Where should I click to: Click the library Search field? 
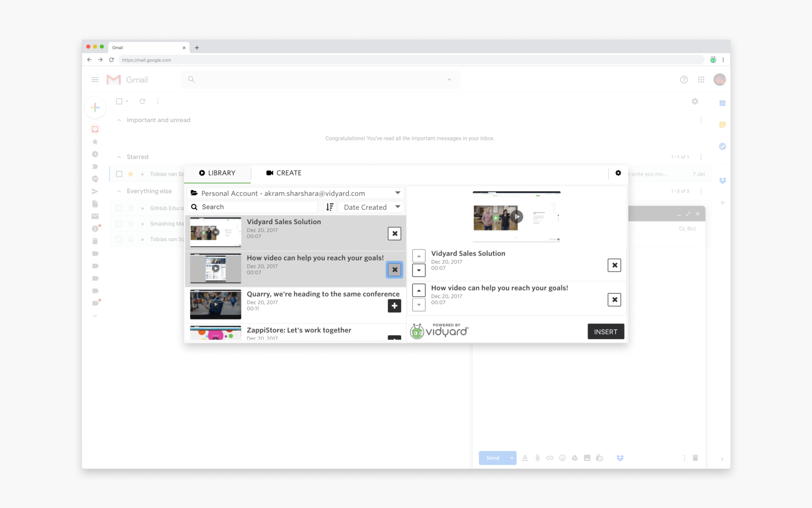[x=253, y=207]
